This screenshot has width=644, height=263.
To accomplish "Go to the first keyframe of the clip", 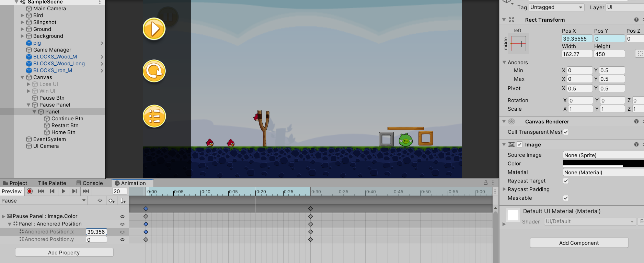I will pos(41,191).
